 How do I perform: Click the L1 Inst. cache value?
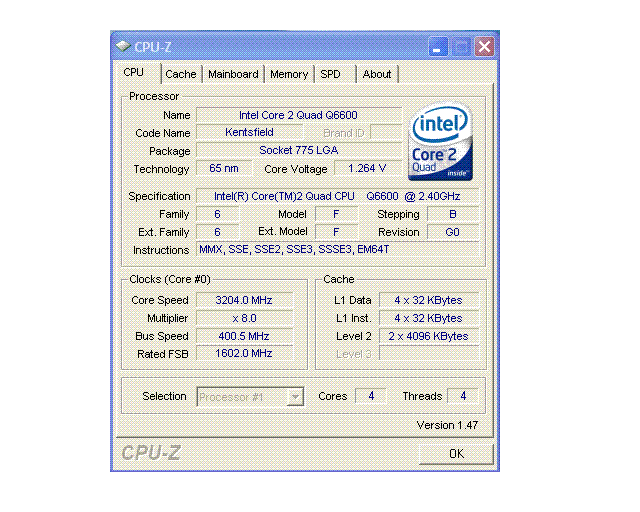(x=429, y=318)
